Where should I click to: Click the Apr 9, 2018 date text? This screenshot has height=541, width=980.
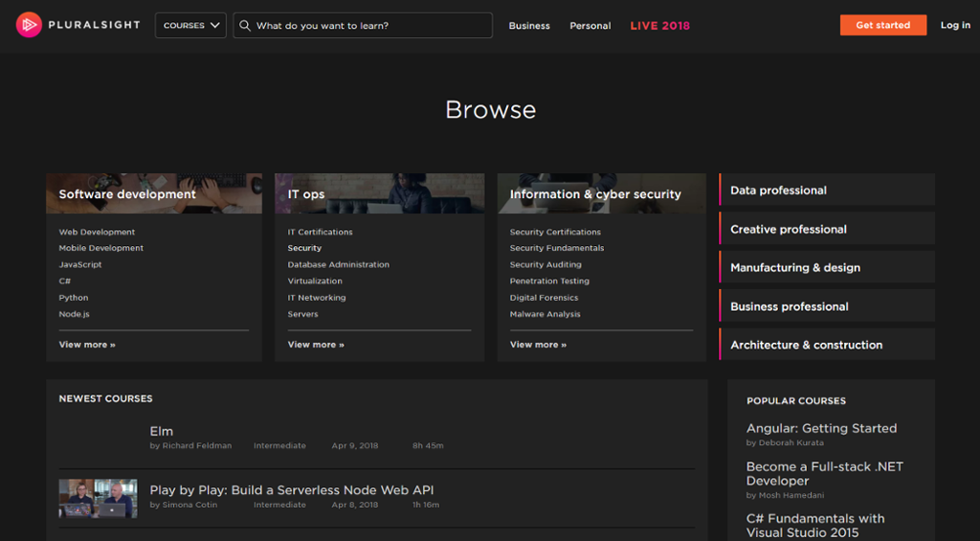point(355,446)
